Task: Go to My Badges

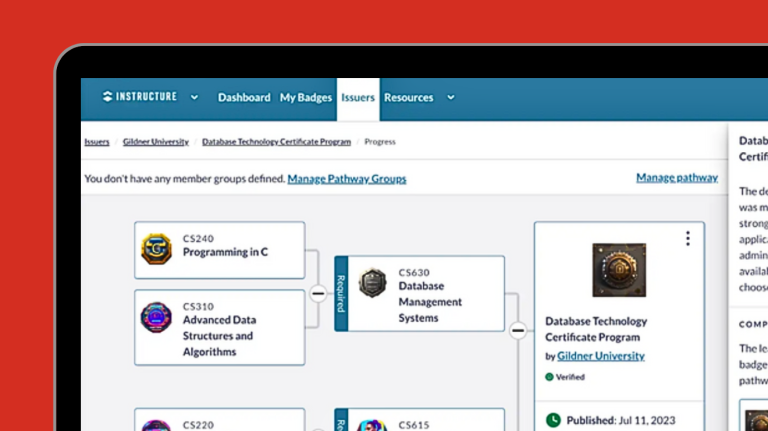Action: (x=306, y=97)
